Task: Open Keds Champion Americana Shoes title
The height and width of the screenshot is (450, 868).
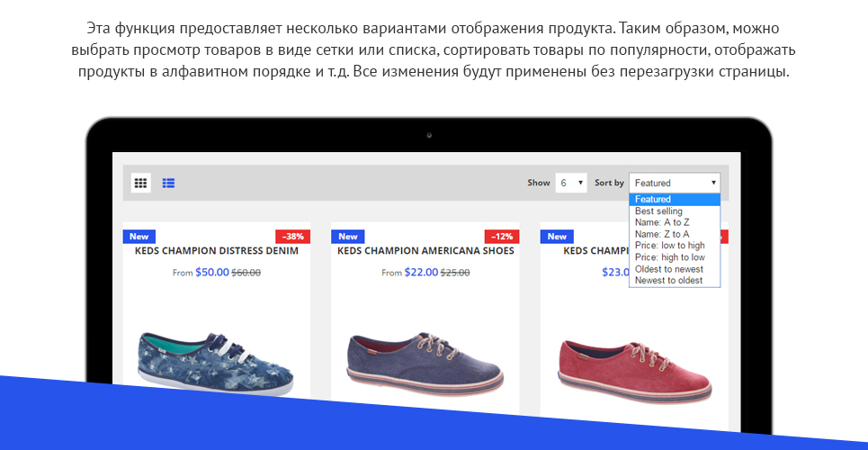Action: [425, 251]
